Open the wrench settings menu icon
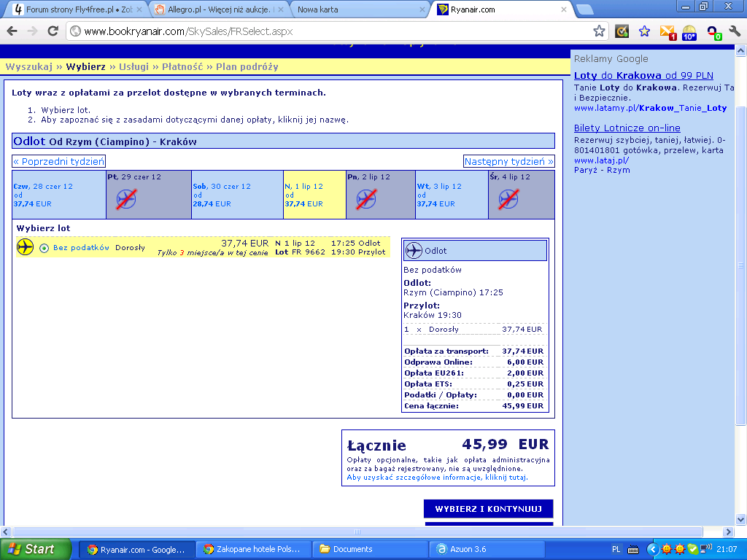The image size is (747, 560). [x=734, y=31]
